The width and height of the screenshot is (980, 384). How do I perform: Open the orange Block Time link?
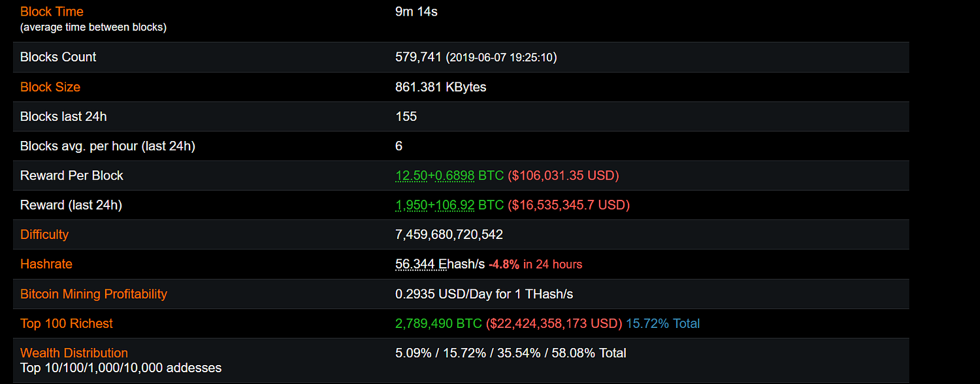pyautogui.click(x=52, y=12)
